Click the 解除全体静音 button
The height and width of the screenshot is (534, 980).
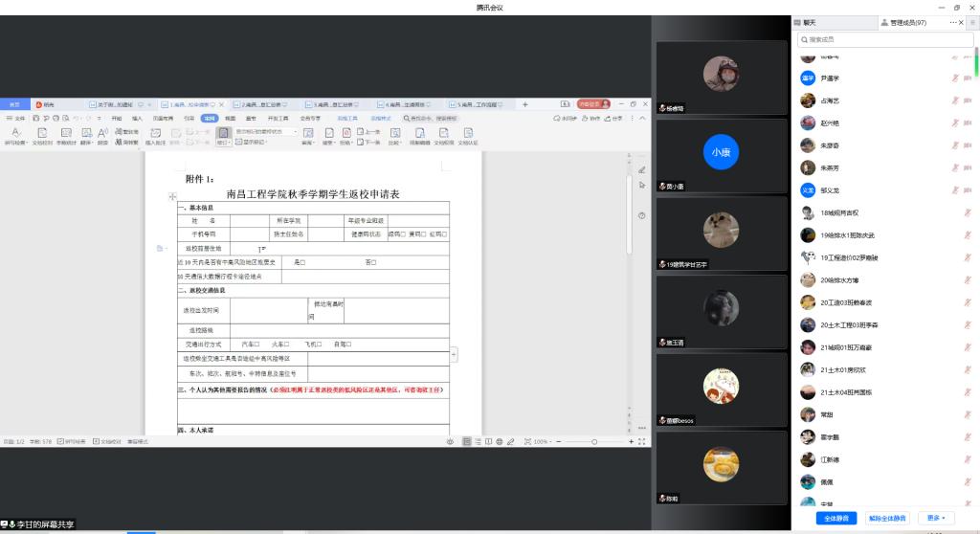point(886,518)
